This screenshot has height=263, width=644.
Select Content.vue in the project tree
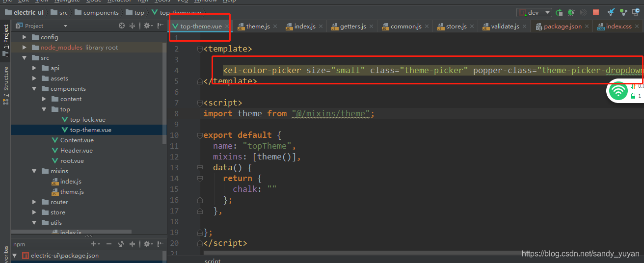[x=77, y=140]
